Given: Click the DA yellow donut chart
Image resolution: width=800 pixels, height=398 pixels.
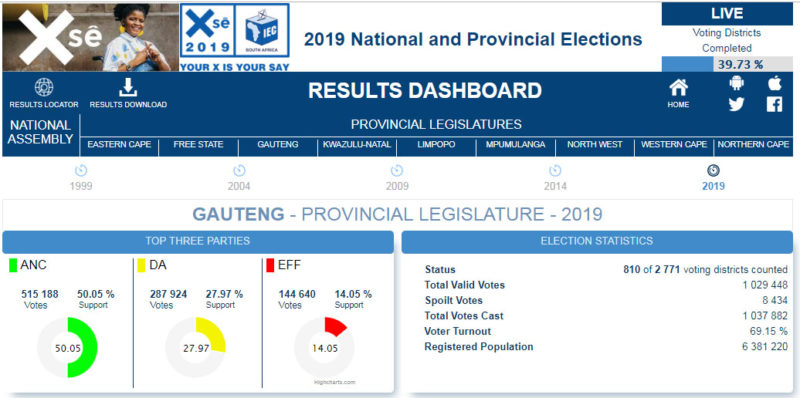Looking at the screenshot, I should tap(196, 347).
